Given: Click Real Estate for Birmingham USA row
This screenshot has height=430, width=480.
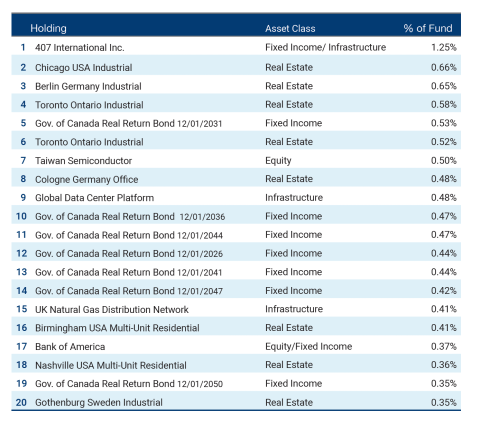Looking at the screenshot, I should pyautogui.click(x=289, y=328).
